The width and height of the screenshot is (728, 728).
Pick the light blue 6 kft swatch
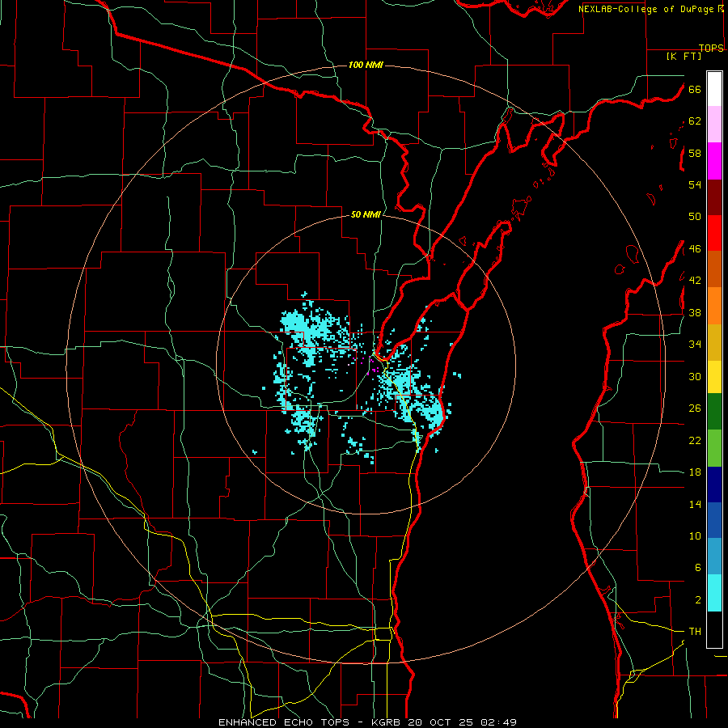click(x=714, y=557)
